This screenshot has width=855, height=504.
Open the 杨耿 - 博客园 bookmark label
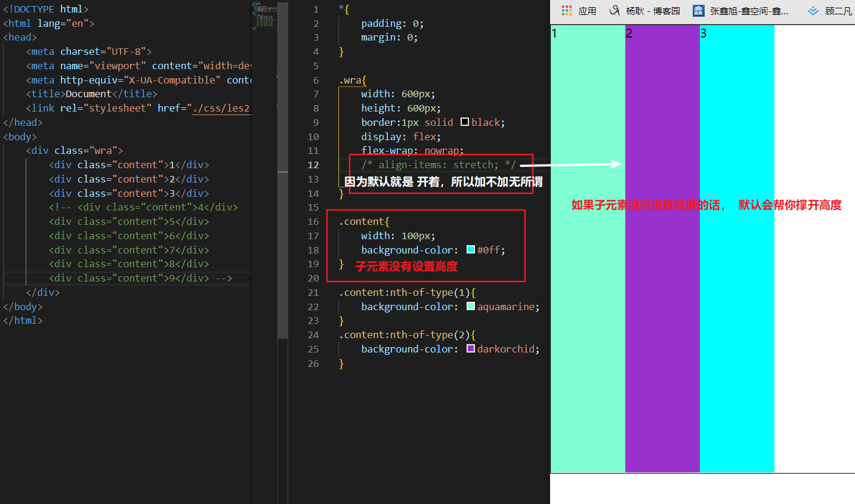[653, 11]
